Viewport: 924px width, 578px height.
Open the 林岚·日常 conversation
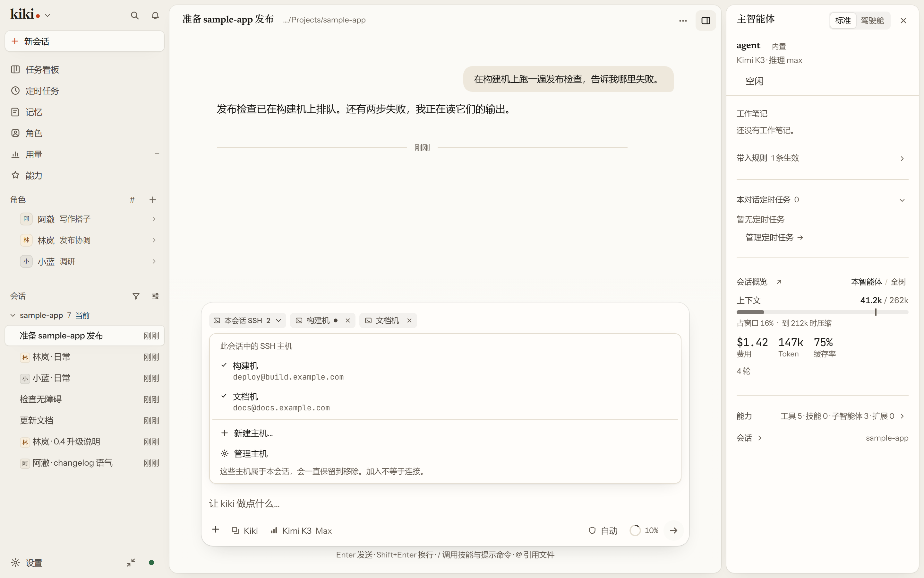point(85,357)
